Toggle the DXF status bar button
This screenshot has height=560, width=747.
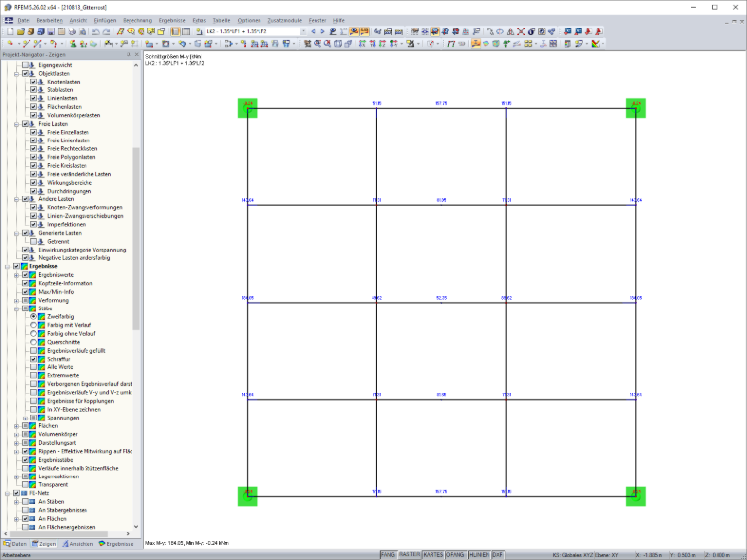pos(498,555)
